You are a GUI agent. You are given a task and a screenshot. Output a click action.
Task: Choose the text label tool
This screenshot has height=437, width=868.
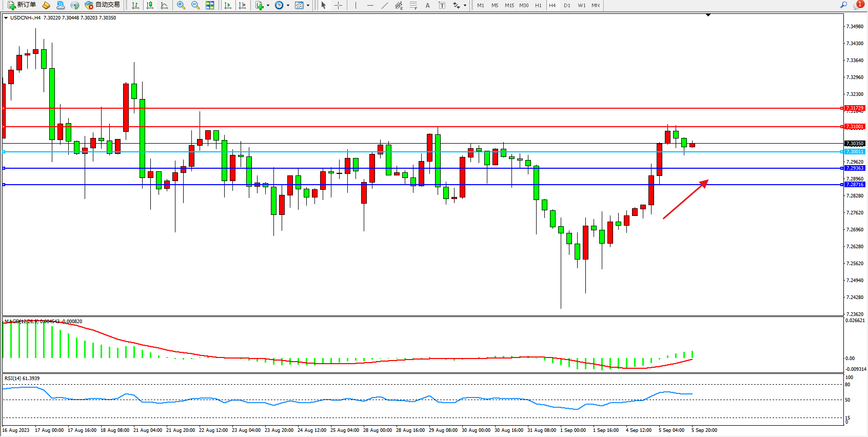[427, 5]
